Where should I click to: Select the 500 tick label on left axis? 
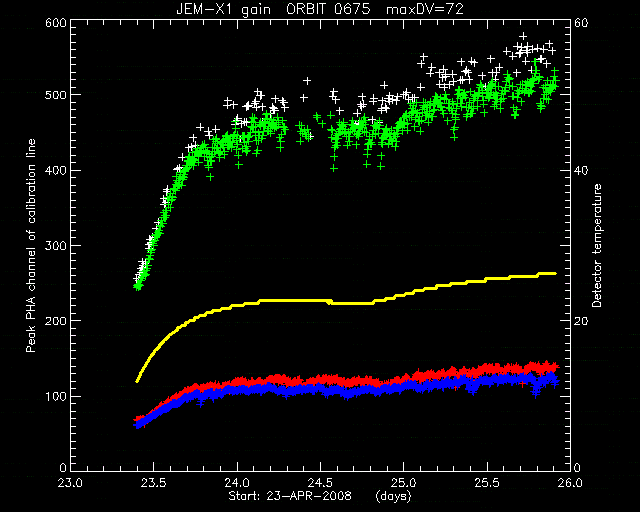pos(56,95)
